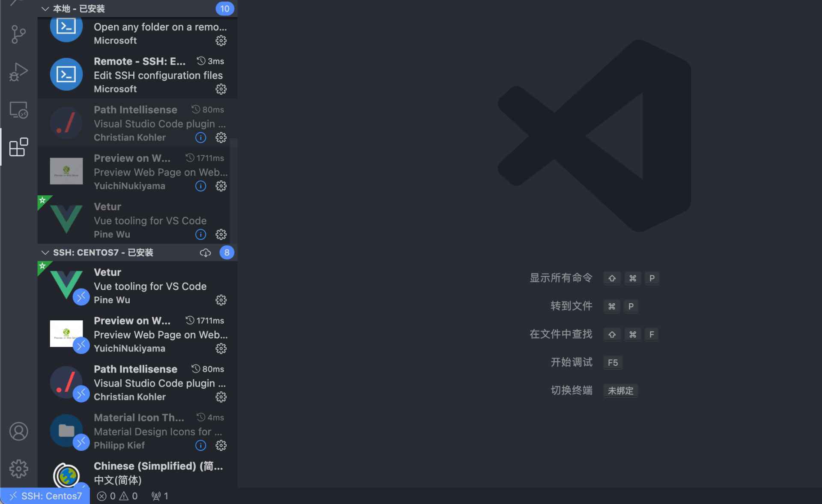Open SSH: Centos7 remote indicator
This screenshot has width=822, height=504.
click(x=45, y=496)
